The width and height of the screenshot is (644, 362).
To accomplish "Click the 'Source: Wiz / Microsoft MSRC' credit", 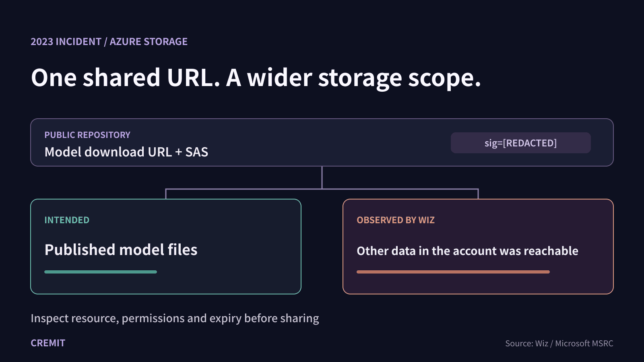I will (x=559, y=343).
